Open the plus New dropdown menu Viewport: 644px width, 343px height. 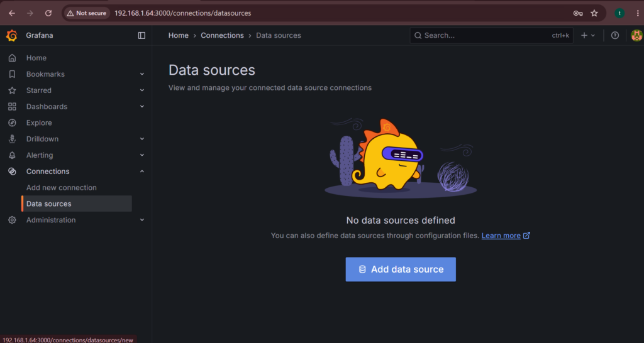coord(588,35)
